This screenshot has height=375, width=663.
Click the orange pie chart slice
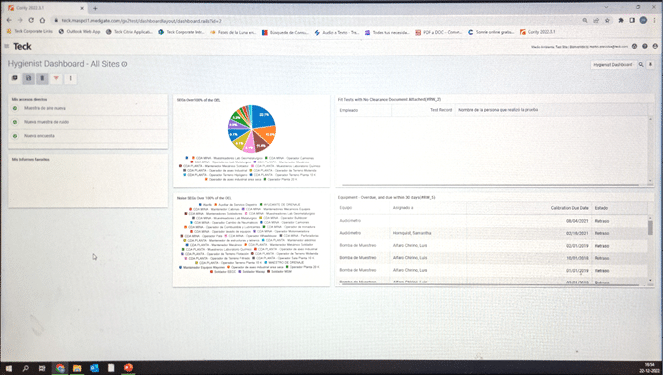(268, 134)
